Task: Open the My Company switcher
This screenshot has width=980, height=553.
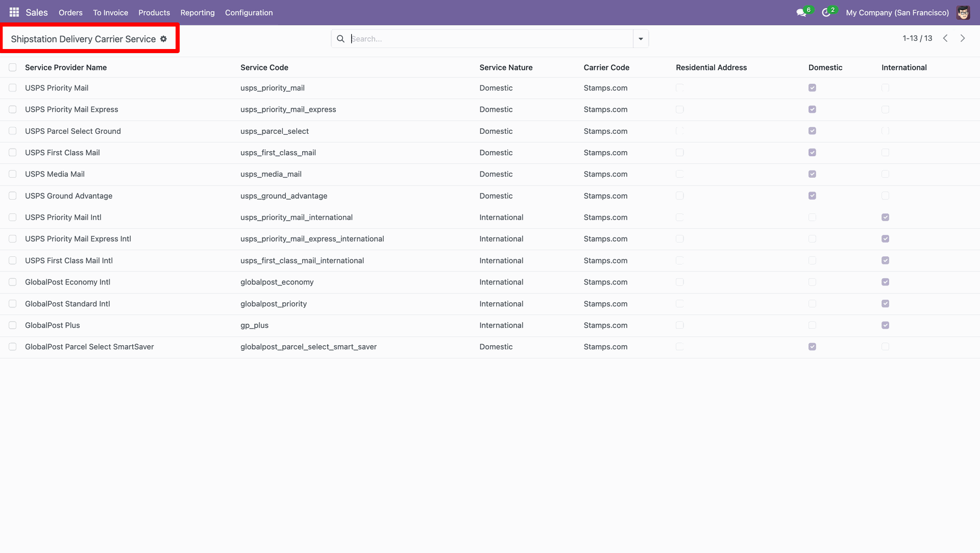Action: (897, 13)
